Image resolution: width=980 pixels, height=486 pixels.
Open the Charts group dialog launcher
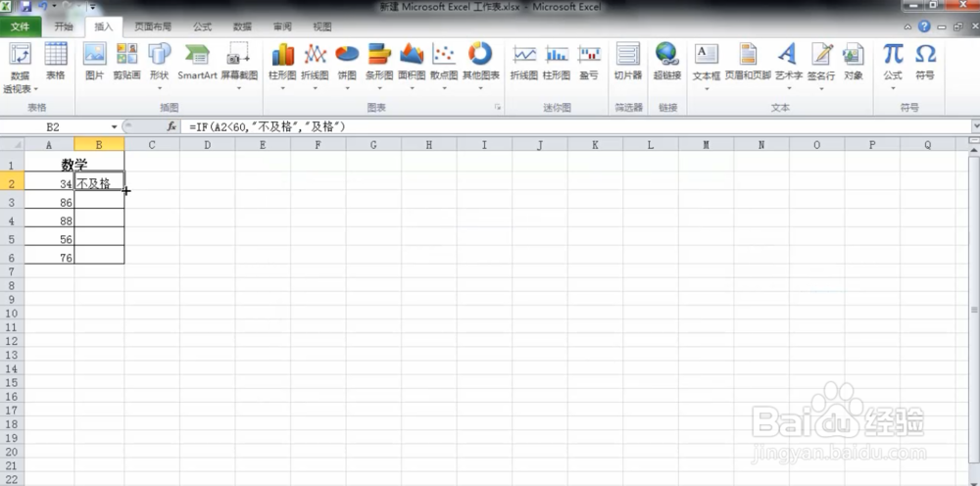(x=498, y=108)
